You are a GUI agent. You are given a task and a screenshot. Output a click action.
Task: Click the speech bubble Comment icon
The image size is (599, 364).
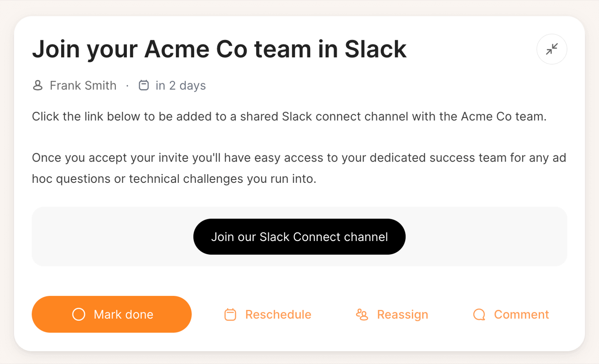(x=479, y=315)
